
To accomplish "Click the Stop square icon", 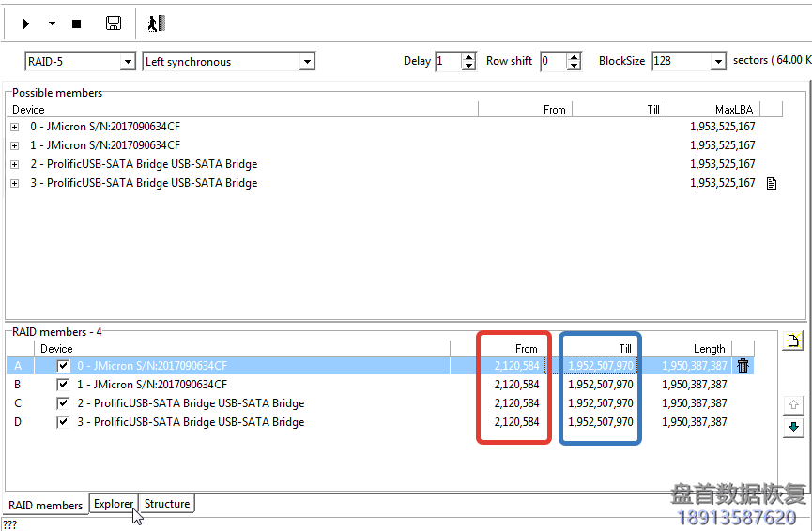I will (x=77, y=23).
